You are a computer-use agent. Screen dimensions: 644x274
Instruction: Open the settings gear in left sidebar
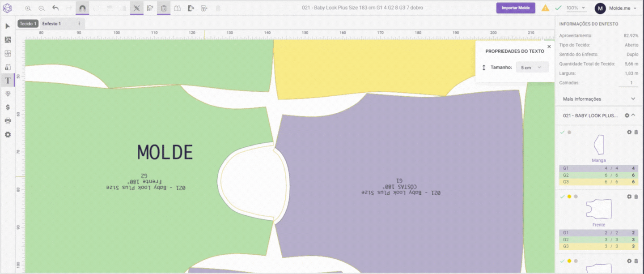click(8, 134)
